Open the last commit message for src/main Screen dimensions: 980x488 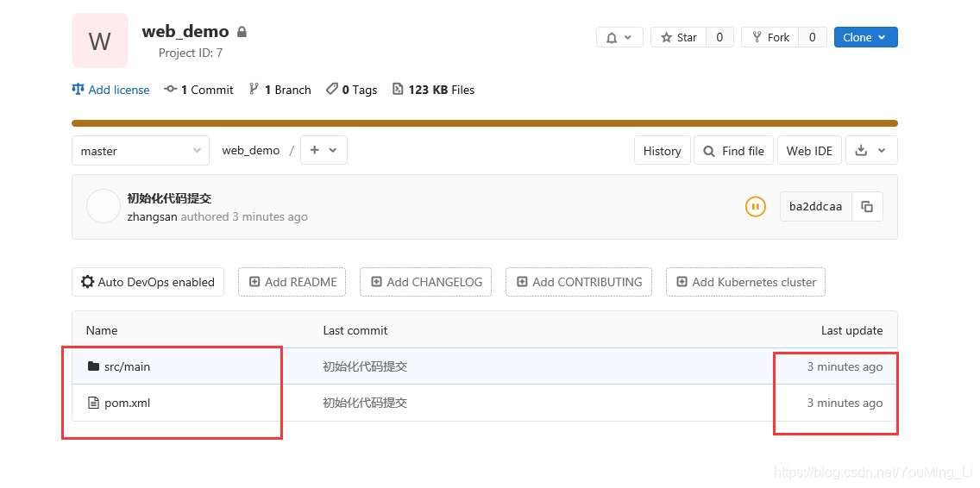click(x=365, y=366)
